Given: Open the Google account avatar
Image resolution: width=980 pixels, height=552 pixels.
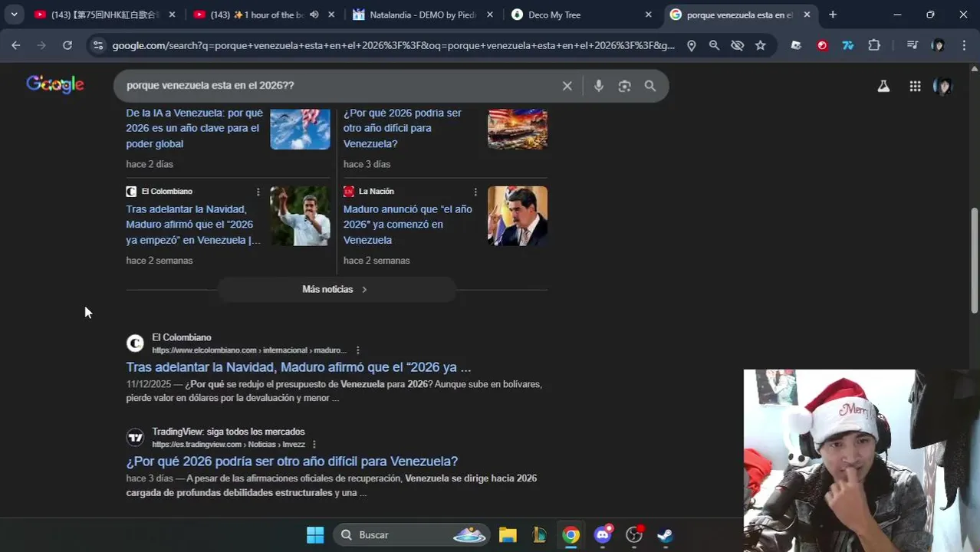Looking at the screenshot, I should pos(942,86).
